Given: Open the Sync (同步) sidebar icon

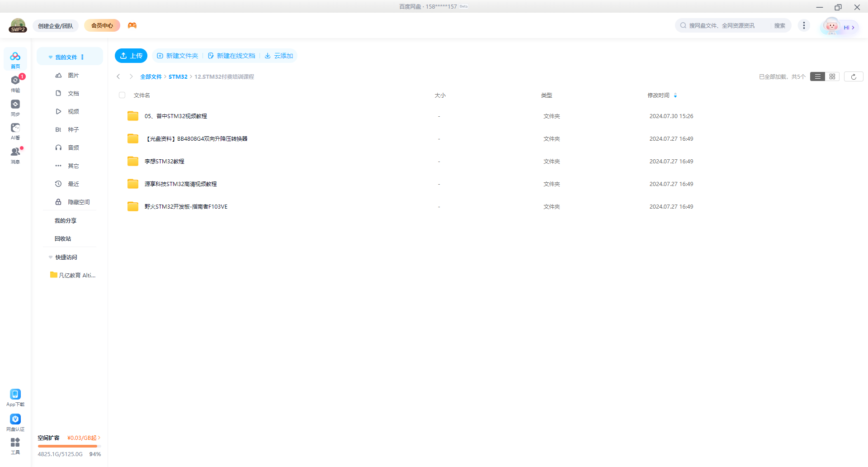Looking at the screenshot, I should tap(15, 107).
